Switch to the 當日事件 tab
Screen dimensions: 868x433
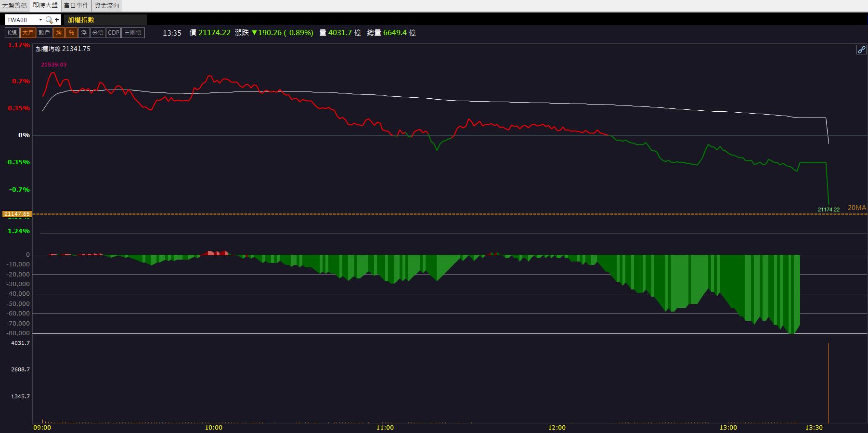[x=76, y=5]
